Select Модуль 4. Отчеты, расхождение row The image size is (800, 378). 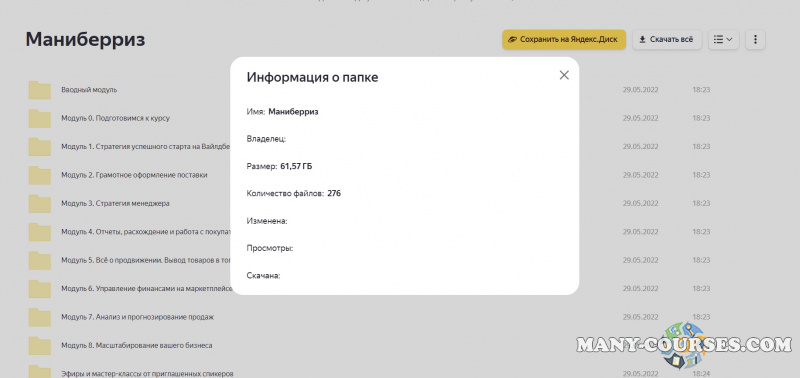pyautogui.click(x=146, y=232)
